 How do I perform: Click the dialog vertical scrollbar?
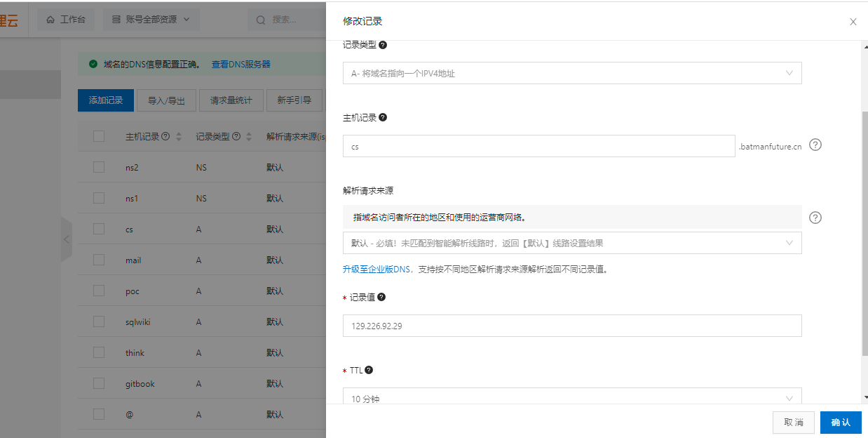(x=864, y=233)
